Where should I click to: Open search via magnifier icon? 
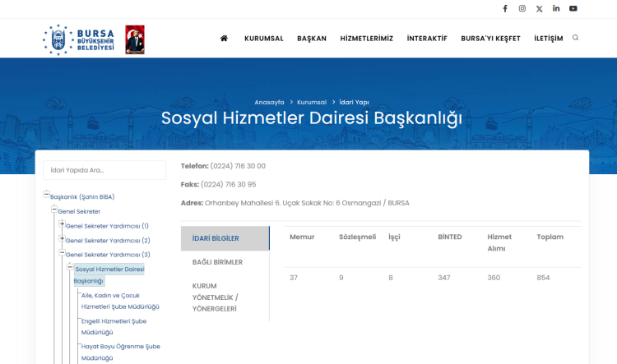(x=575, y=38)
